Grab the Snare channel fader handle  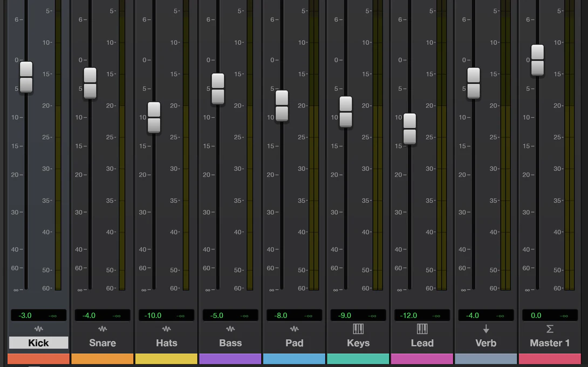(x=90, y=83)
